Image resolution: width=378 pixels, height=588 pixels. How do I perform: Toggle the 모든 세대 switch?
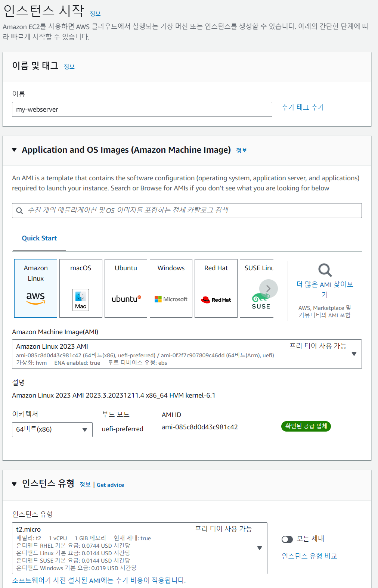click(287, 539)
